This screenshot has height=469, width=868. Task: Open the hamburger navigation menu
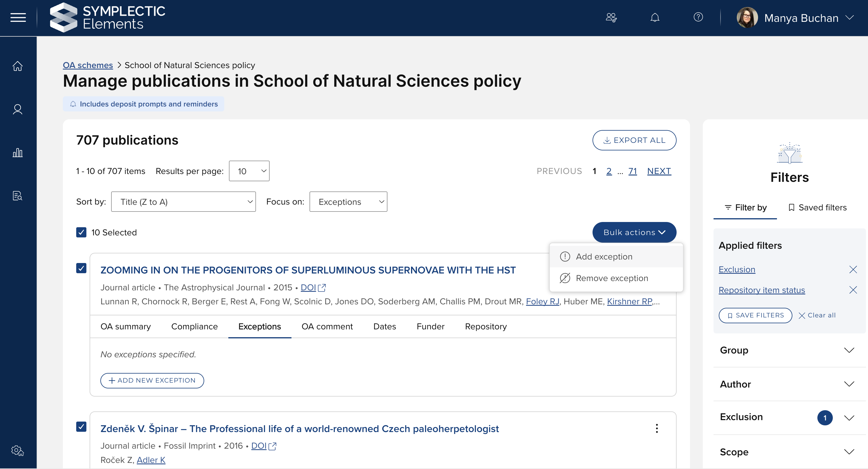[x=18, y=17]
